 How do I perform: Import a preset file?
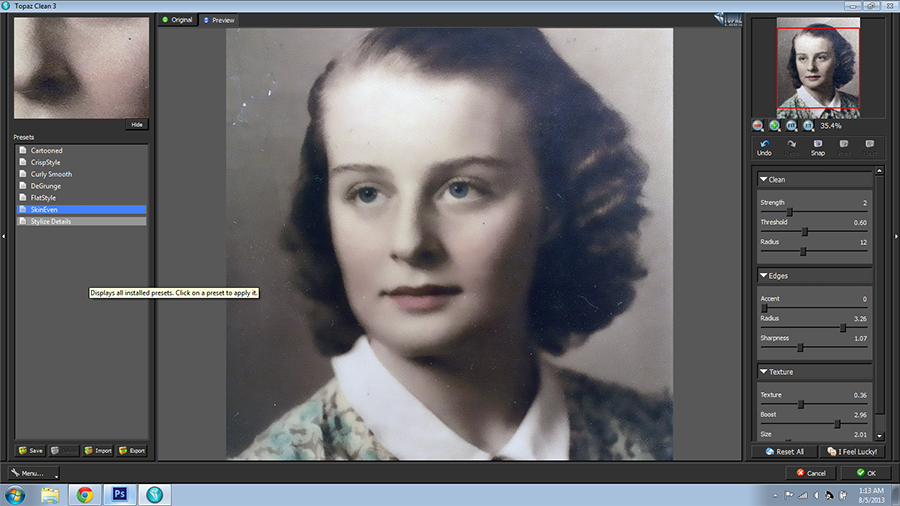pos(98,450)
